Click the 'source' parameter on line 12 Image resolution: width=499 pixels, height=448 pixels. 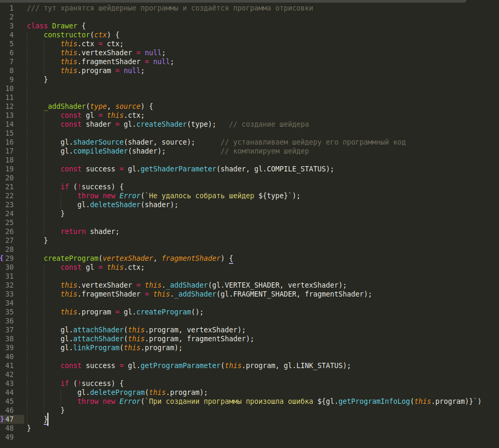click(x=128, y=106)
